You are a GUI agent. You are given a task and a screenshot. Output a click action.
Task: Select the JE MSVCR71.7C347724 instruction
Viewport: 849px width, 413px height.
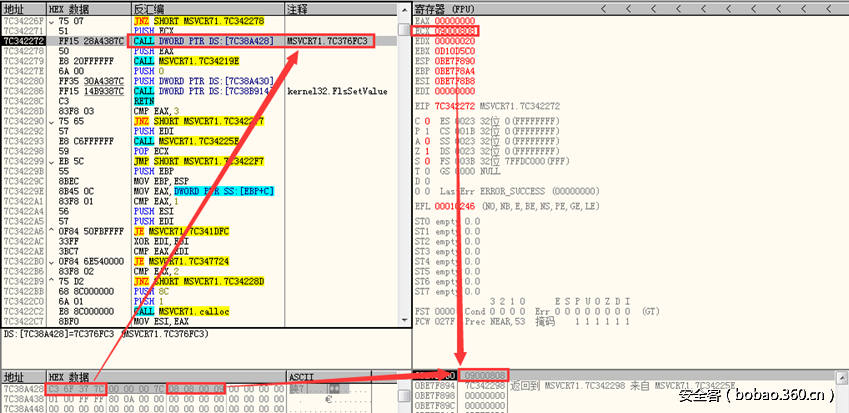181,261
